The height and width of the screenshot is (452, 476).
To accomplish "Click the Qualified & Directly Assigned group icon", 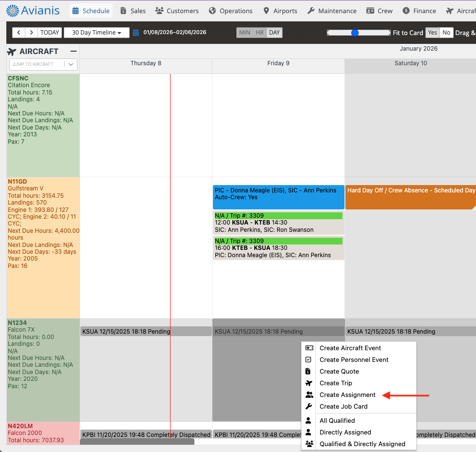I will [308, 444].
